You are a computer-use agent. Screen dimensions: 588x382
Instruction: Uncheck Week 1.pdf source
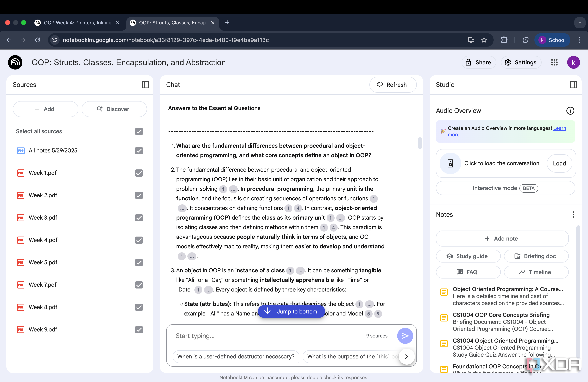tap(139, 173)
